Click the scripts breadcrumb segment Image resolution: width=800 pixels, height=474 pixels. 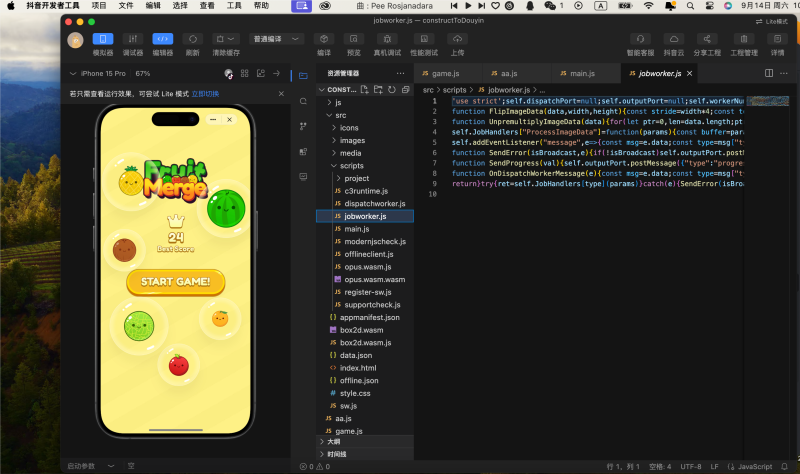pyautogui.click(x=455, y=90)
